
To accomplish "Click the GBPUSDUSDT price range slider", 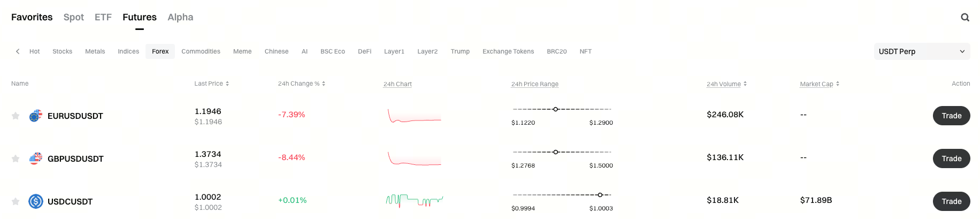I will coord(562,152).
